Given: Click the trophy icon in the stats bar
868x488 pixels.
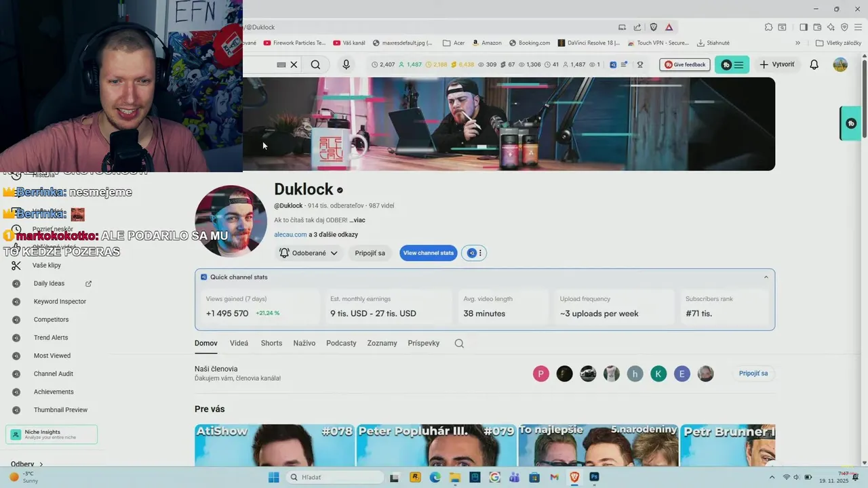Looking at the screenshot, I should pyautogui.click(x=639, y=64).
